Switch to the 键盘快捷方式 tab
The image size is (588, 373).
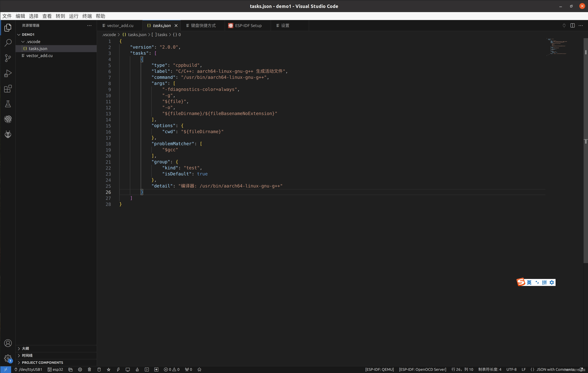pos(203,25)
